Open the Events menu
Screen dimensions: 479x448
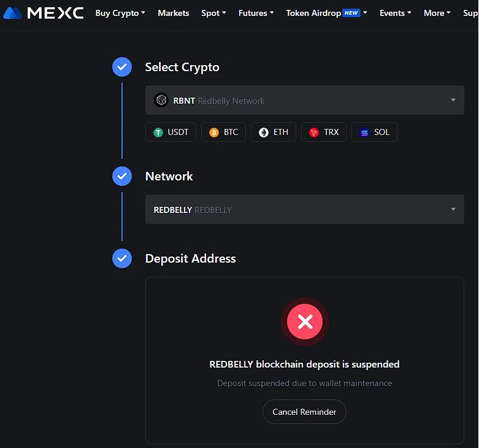coord(396,13)
